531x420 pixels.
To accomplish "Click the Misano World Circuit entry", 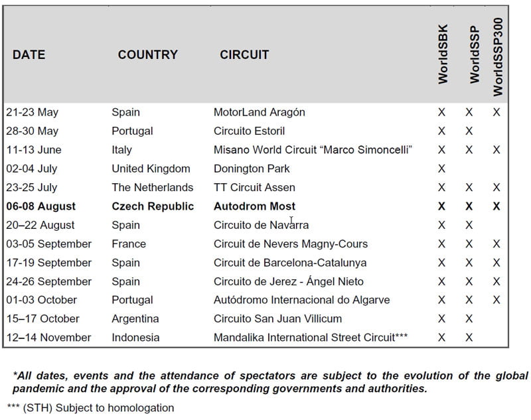I will tap(313, 150).
